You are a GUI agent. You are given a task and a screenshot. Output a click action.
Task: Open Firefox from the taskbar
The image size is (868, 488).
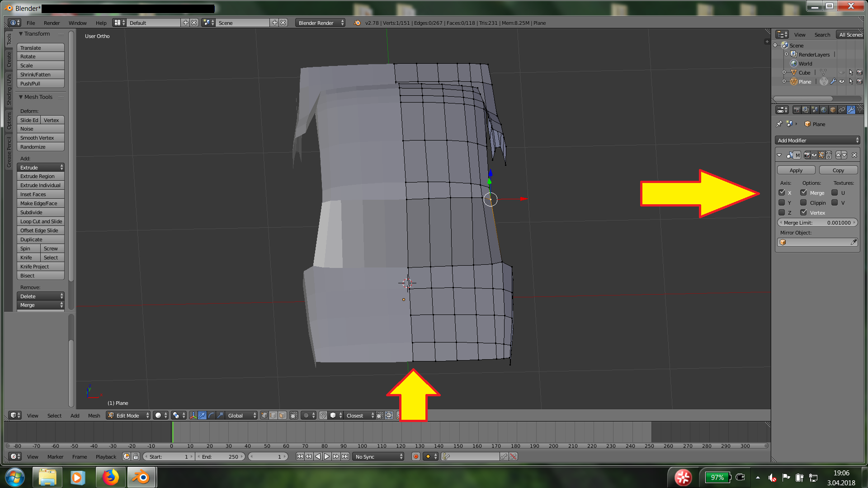pos(110,477)
